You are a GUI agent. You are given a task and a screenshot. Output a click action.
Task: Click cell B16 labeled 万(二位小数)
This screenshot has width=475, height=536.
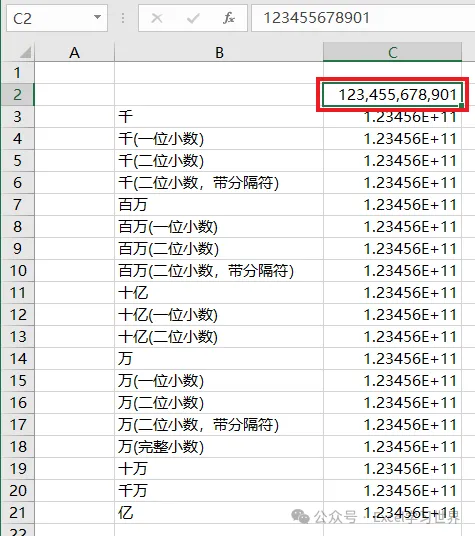[x=219, y=402]
